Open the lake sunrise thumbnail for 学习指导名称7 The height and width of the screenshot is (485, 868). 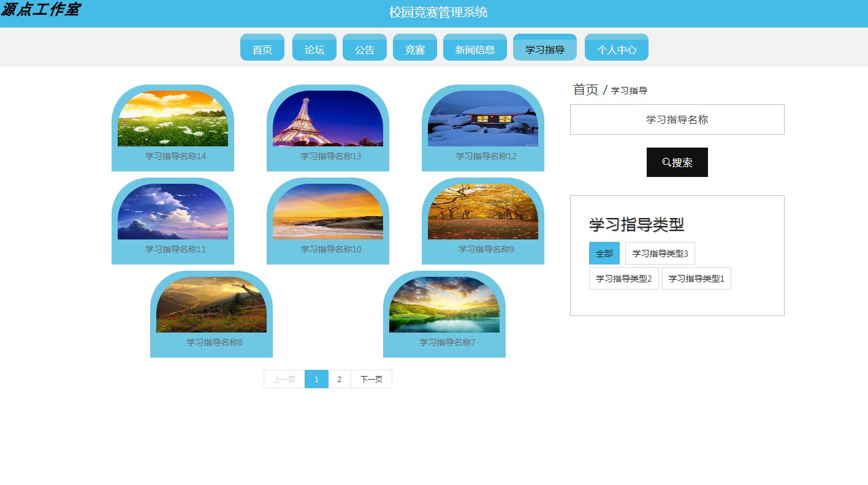pyautogui.click(x=444, y=304)
